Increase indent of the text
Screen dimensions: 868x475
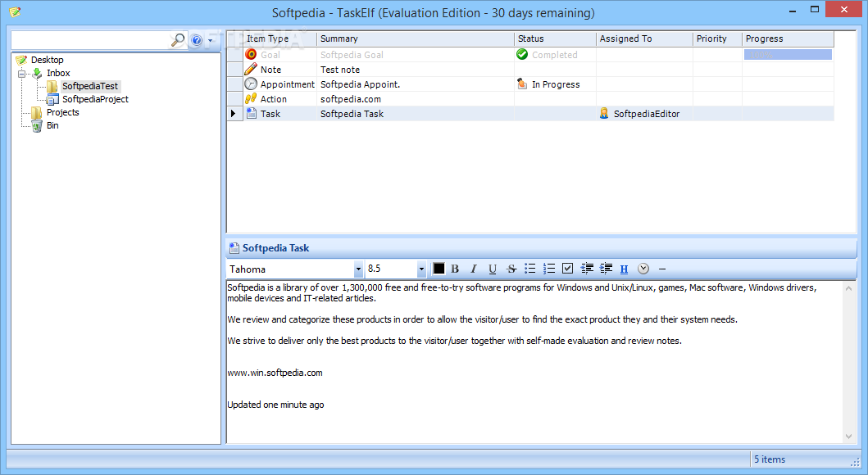tap(606, 269)
